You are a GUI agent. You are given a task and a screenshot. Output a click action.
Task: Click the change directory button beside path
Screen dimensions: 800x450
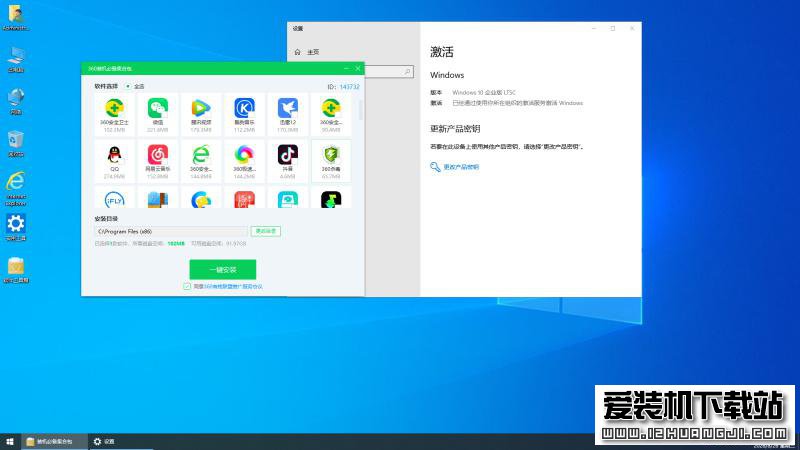coord(265,231)
